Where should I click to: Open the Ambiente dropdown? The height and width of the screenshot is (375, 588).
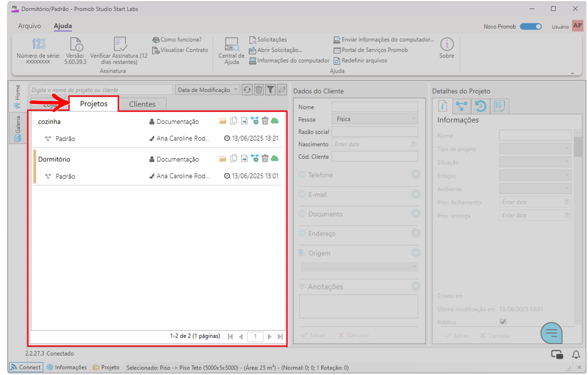click(535, 189)
